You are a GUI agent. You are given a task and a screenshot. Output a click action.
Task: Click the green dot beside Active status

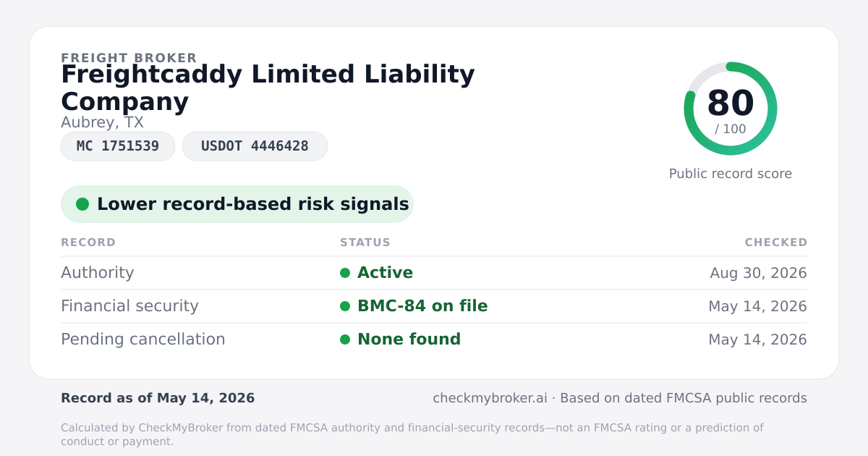click(x=345, y=273)
